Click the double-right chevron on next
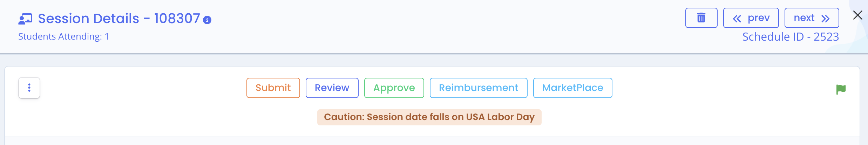Viewport: 868px width, 145px height. [825, 19]
